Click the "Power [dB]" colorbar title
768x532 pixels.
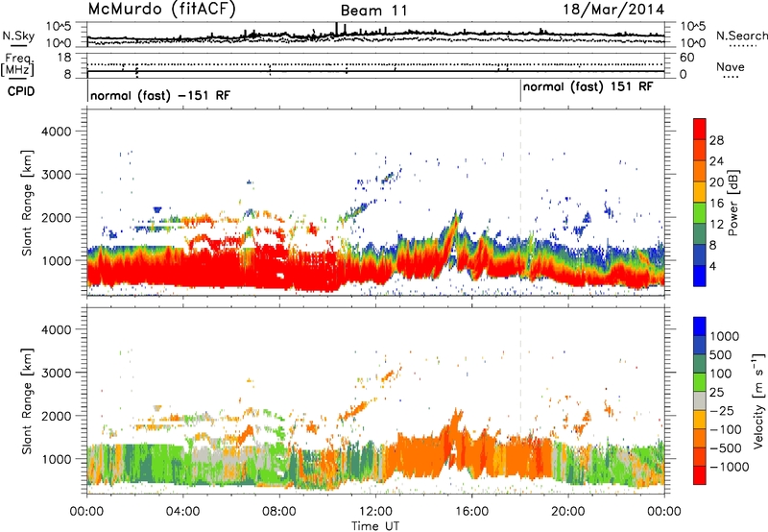(732, 203)
